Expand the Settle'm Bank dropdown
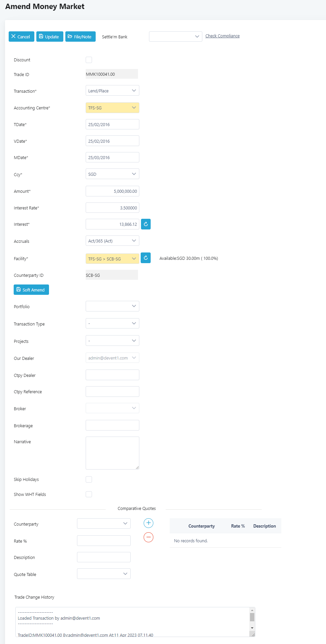This screenshot has width=326, height=644. 175,37
